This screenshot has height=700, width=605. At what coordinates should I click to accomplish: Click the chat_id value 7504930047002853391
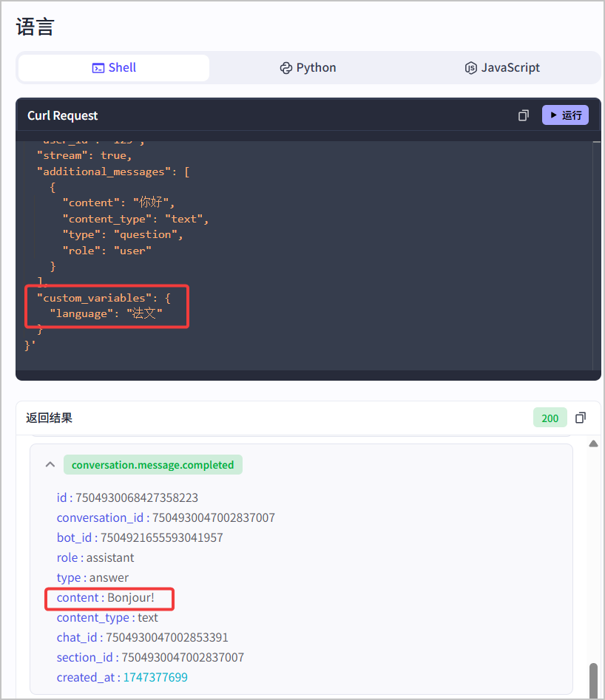167,637
